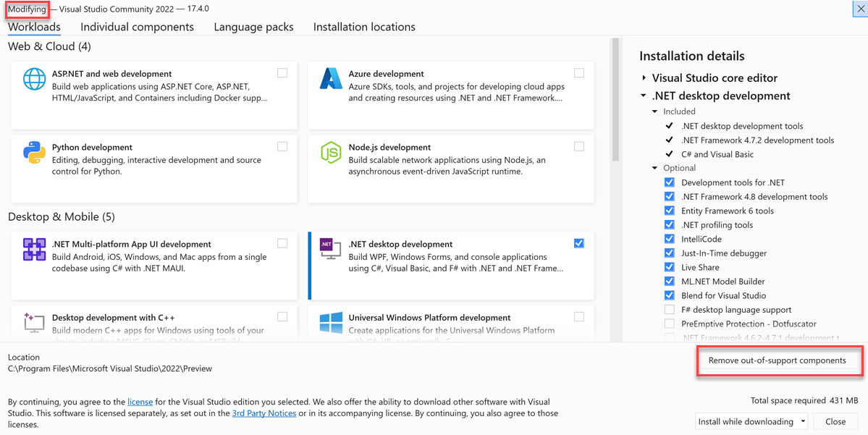The height and width of the screenshot is (435, 868).
Task: Click the .NET desktop development monitor icon
Action: (331, 250)
